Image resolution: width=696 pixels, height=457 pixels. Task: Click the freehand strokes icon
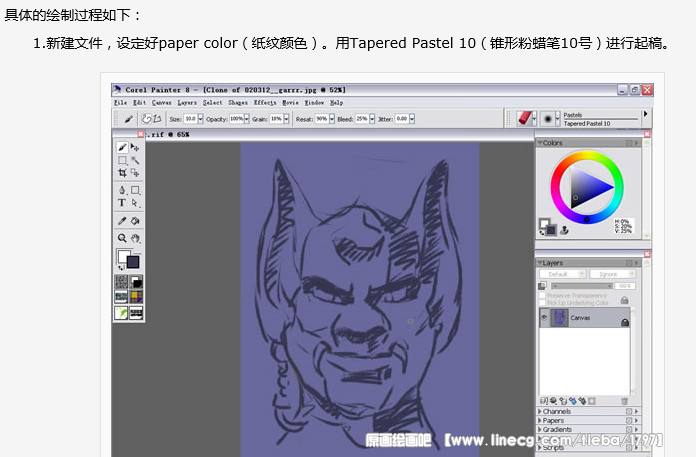[x=146, y=119]
